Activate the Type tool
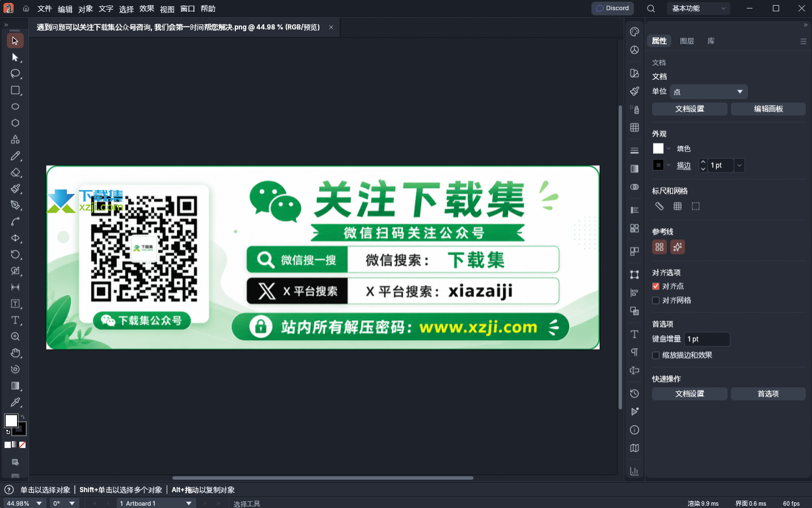This screenshot has width=812, height=508. coord(15,320)
